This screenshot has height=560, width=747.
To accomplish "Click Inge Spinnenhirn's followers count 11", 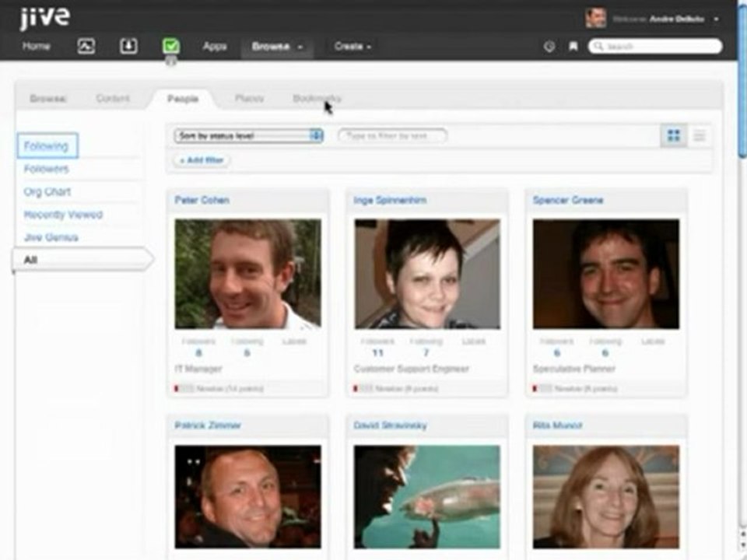I will click(x=378, y=353).
